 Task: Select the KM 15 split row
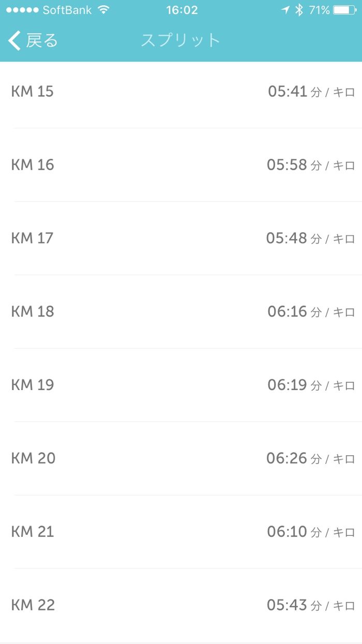coord(181,92)
